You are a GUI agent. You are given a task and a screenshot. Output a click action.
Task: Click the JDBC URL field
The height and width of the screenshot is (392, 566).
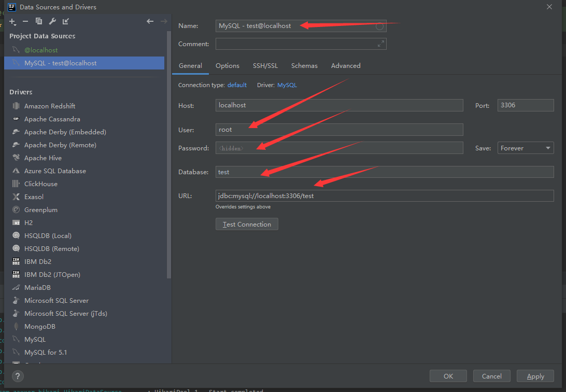coord(385,195)
